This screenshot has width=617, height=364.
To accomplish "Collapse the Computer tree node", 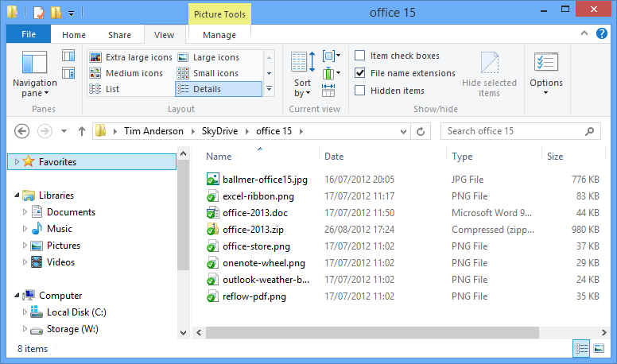I will point(17,296).
